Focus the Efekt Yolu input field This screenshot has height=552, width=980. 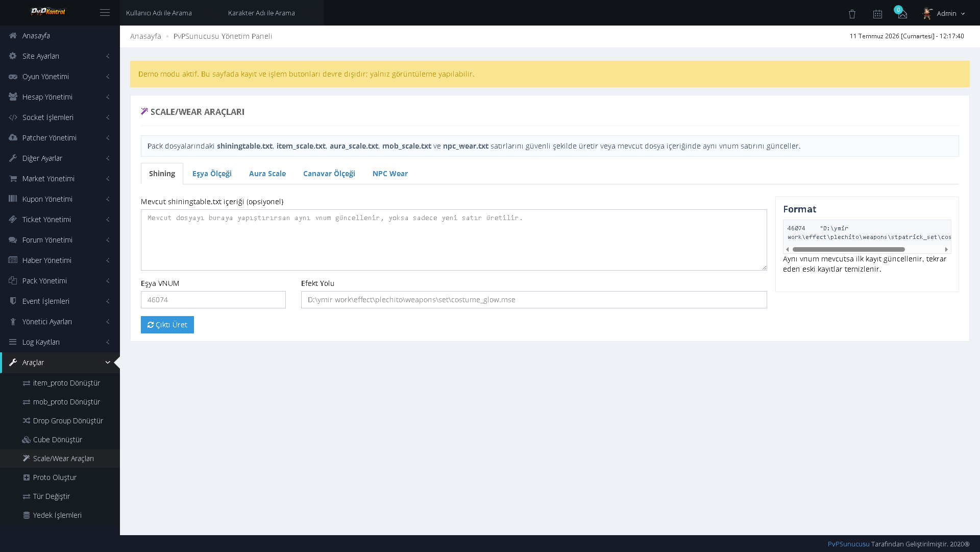pyautogui.click(x=534, y=300)
